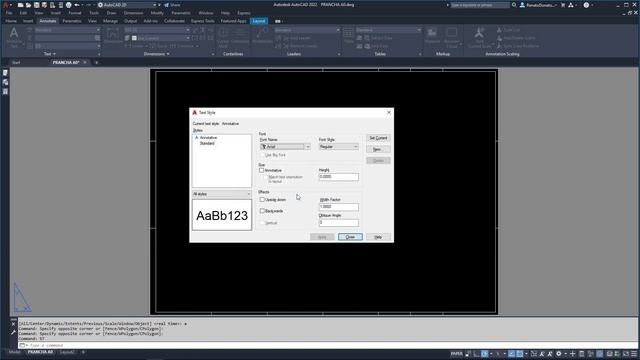Click the Apply button in Text Style dialog
This screenshot has height=360, width=640.
tap(322, 237)
